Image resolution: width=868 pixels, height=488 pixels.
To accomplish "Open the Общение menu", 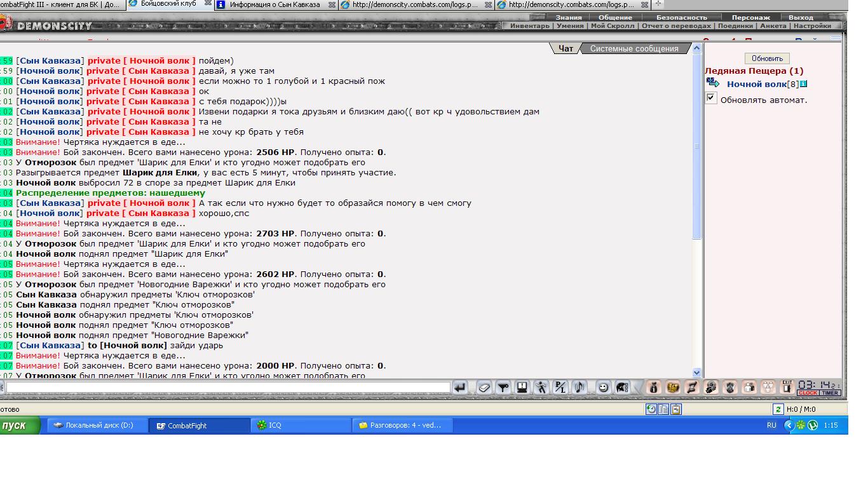I will [x=615, y=18].
